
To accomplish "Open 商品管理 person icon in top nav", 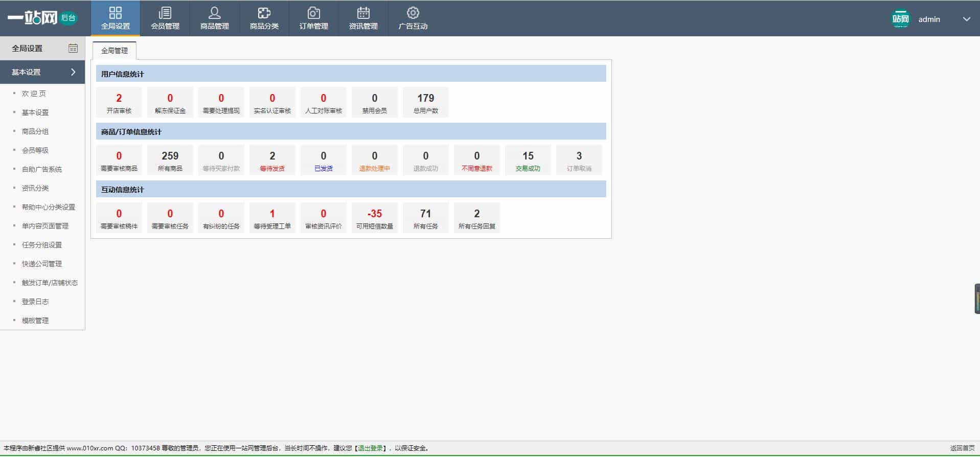I will pos(215,13).
